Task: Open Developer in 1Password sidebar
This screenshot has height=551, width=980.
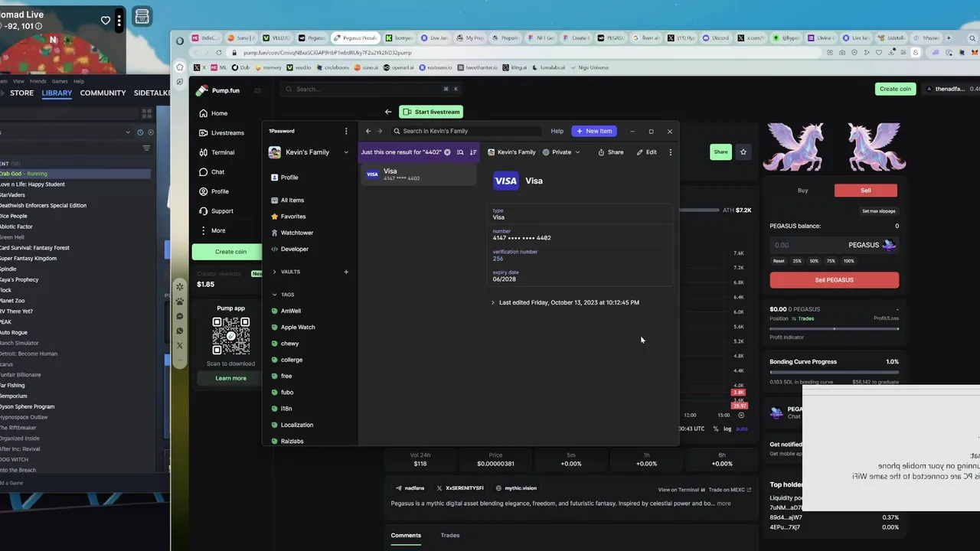Action: (x=294, y=249)
